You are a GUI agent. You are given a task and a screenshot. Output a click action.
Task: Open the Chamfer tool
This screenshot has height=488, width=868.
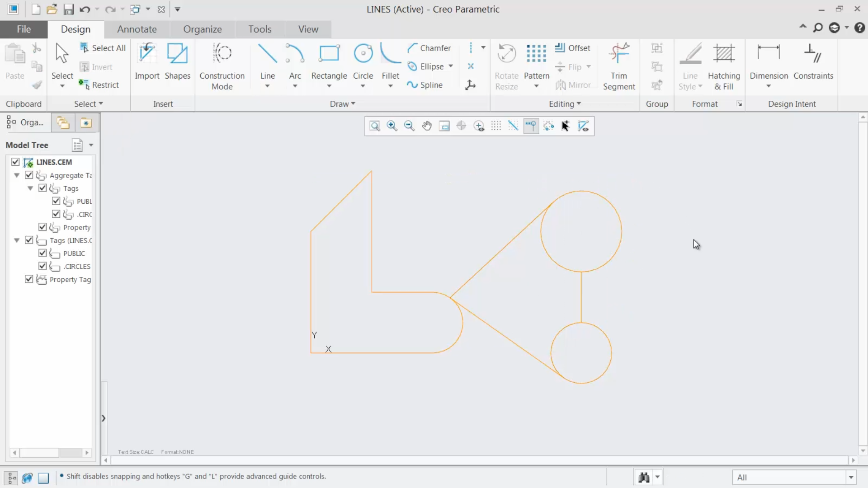[429, 48]
